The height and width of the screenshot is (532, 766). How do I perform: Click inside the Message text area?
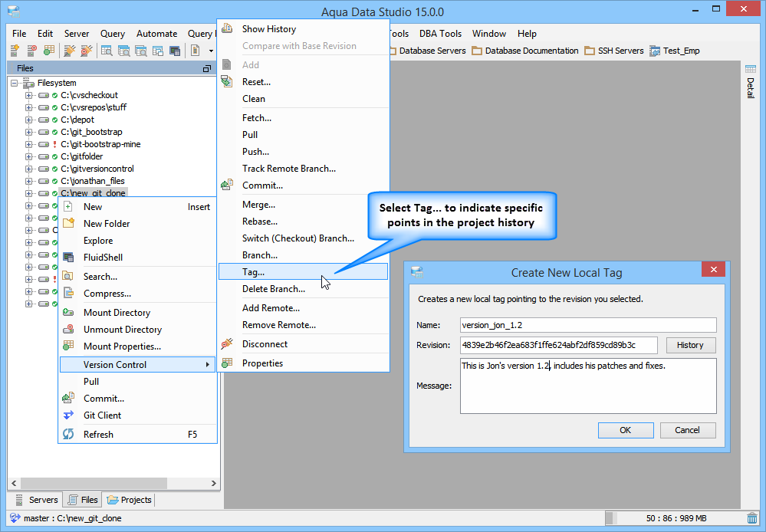(x=588, y=386)
